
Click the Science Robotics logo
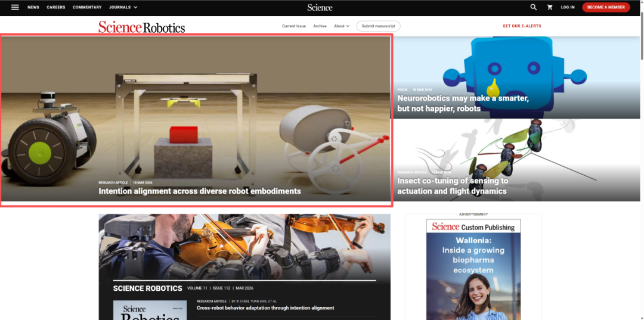[x=142, y=27]
